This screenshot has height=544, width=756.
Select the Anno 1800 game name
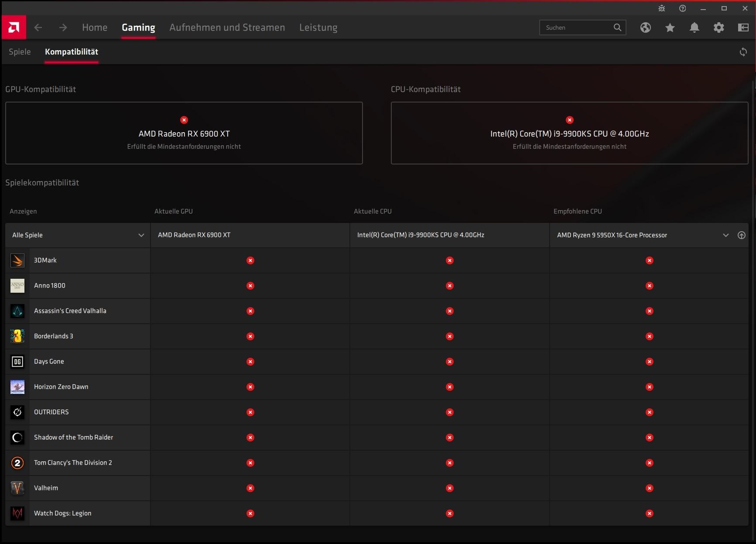click(x=50, y=286)
